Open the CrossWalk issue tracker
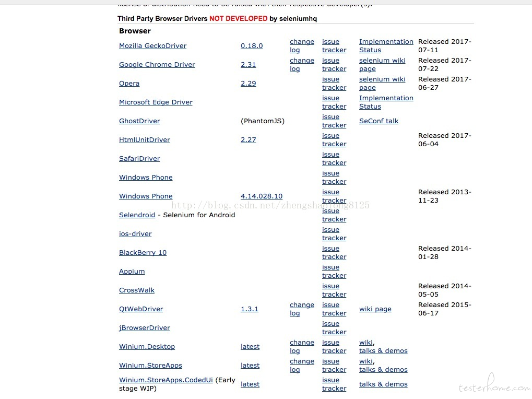 (334, 290)
